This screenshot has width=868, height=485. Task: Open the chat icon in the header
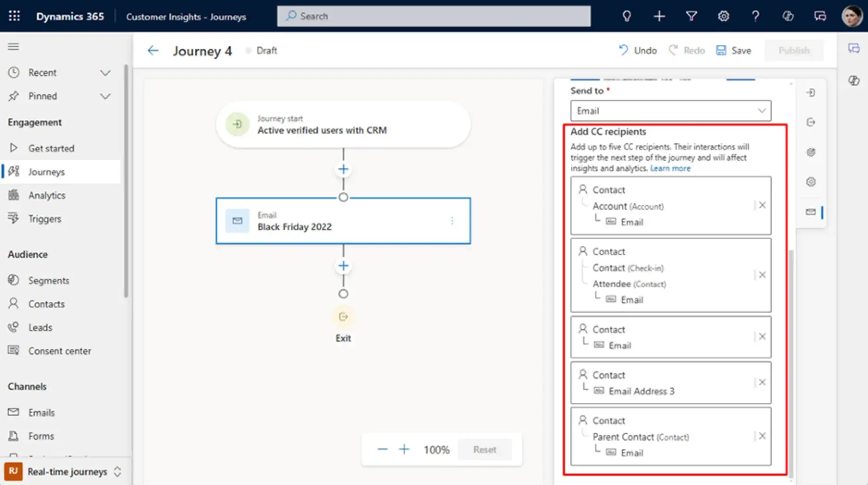pyautogui.click(x=820, y=16)
